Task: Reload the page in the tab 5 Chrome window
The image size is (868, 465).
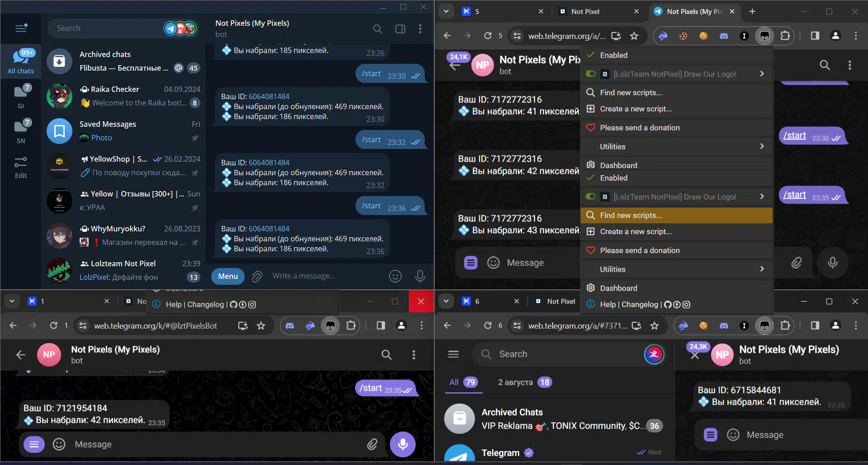Action: click(488, 36)
